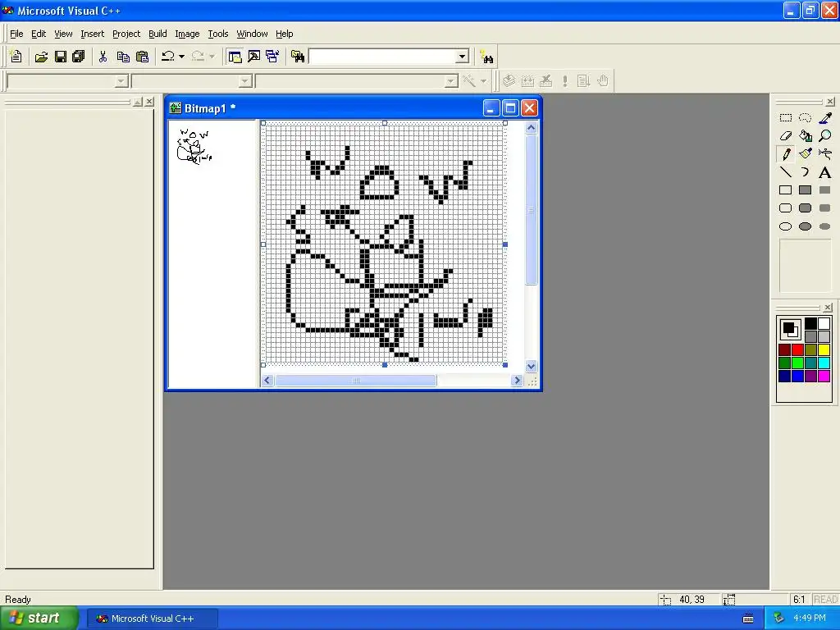The image size is (840, 630).
Task: Click the binoculars Search icon
Action: point(486,57)
